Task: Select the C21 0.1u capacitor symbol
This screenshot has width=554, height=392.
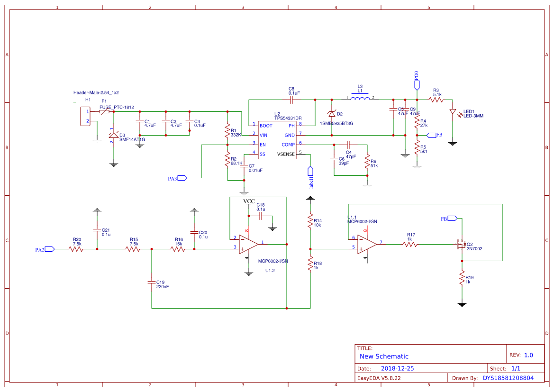Action: point(97,230)
